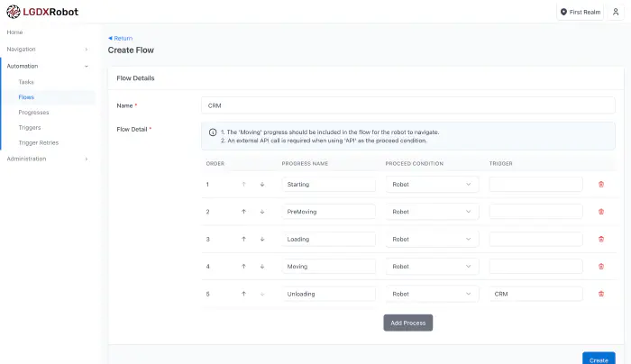Click the flow Name input field
Viewport: 631px width, 364px height.
407,105
